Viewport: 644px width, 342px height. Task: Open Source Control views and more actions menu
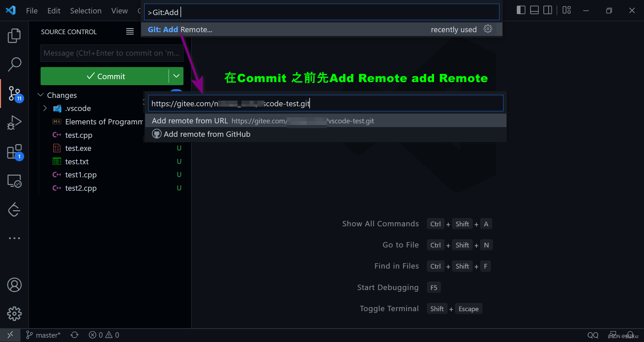point(130,32)
